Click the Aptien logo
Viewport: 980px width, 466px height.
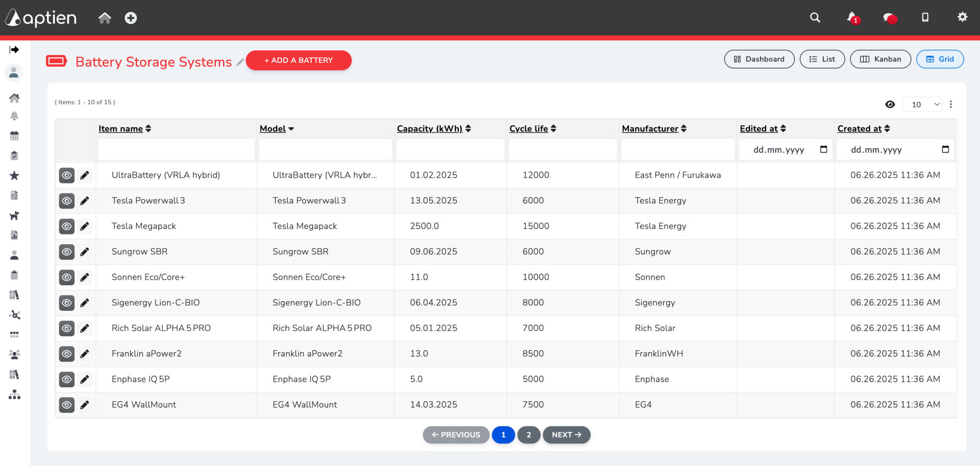[41, 18]
